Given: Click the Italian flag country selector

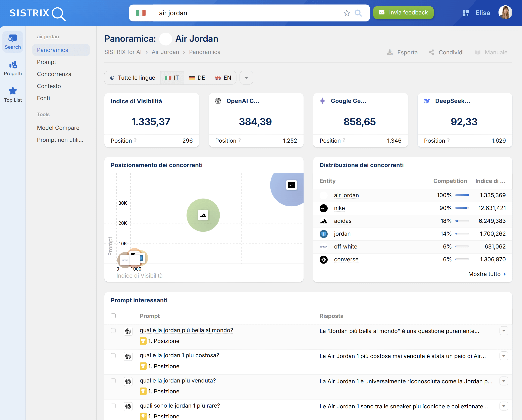Looking at the screenshot, I should pyautogui.click(x=141, y=13).
